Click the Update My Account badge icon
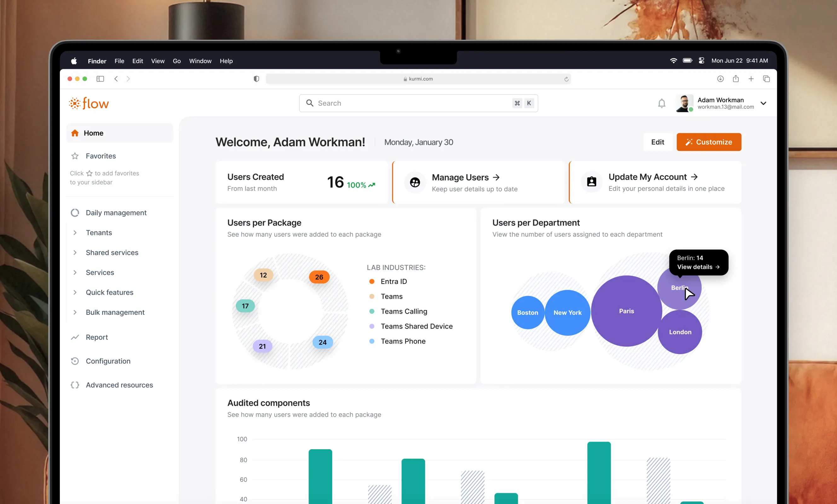 (x=592, y=182)
